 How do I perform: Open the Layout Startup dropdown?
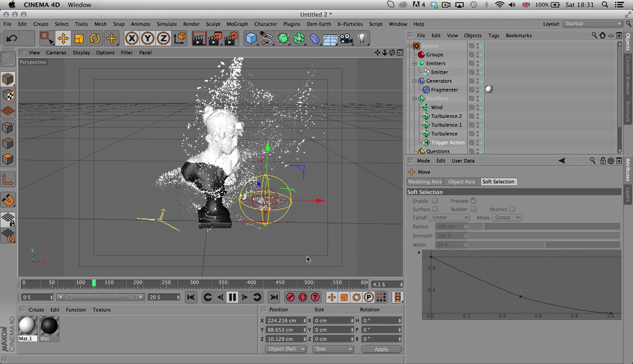(x=593, y=24)
